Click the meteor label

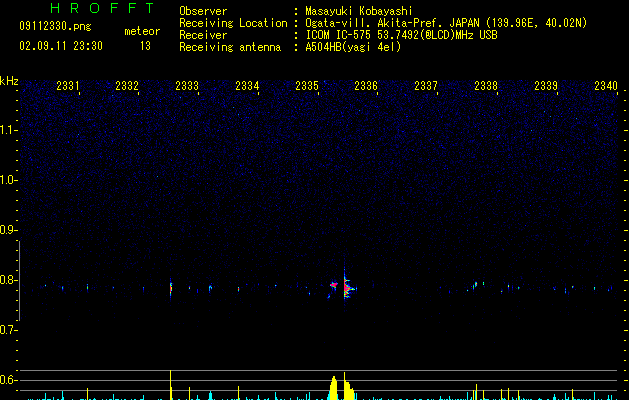(x=142, y=31)
